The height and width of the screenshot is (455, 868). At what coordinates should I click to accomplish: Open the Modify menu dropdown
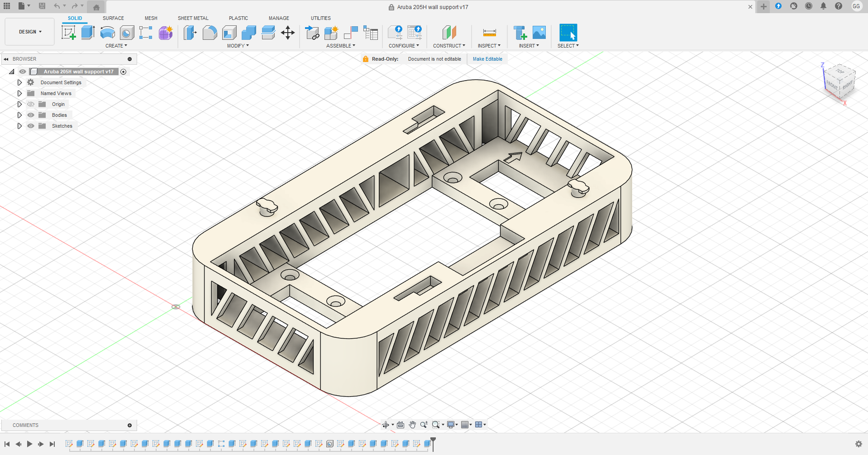pos(238,46)
